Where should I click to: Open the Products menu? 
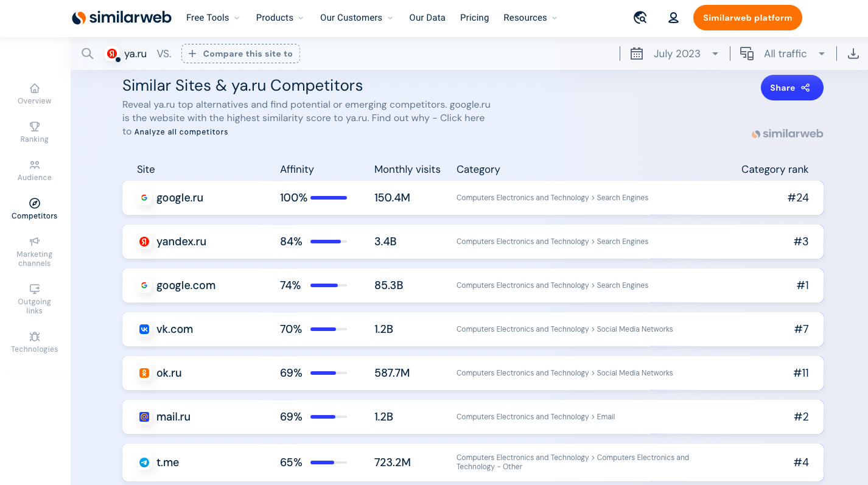(x=280, y=18)
